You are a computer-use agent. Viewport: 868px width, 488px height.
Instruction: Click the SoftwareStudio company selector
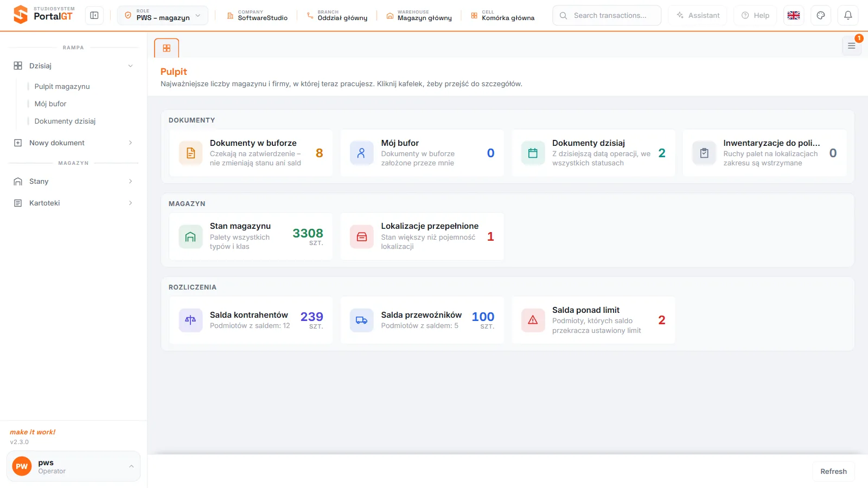(257, 15)
